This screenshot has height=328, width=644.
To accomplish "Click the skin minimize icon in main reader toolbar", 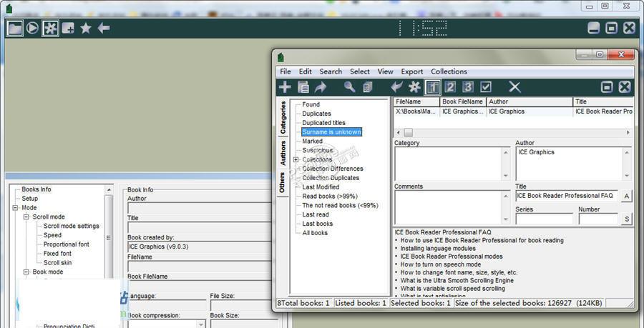I will 594,29.
